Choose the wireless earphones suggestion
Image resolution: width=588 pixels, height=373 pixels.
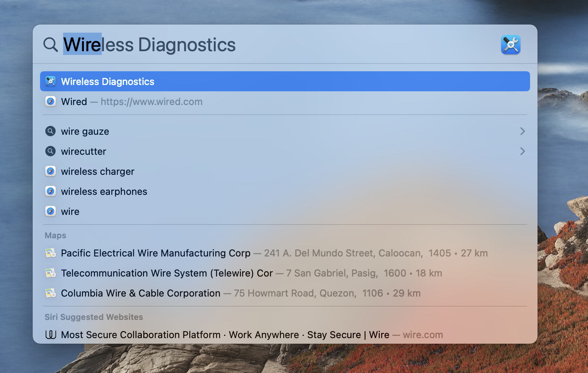(x=285, y=191)
